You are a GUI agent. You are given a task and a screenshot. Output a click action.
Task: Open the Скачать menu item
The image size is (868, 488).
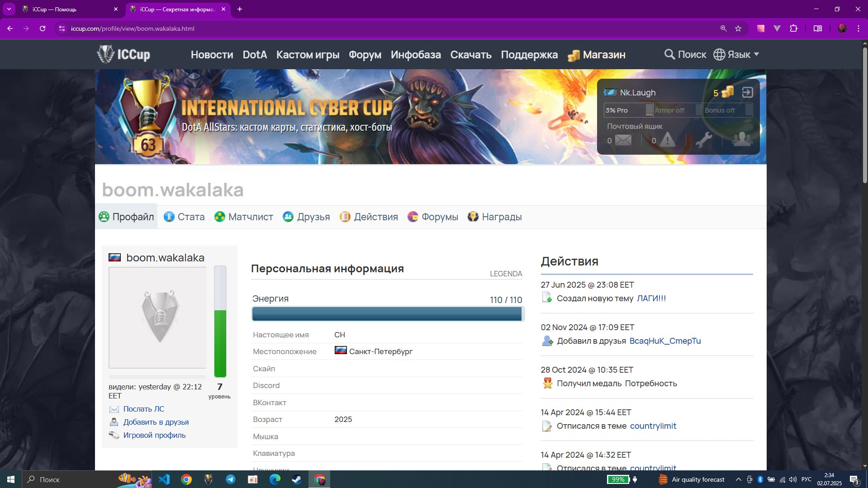click(x=471, y=55)
